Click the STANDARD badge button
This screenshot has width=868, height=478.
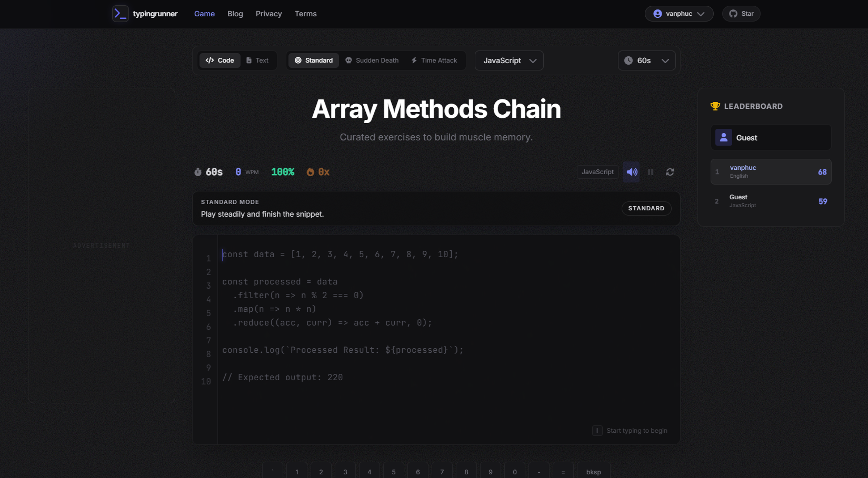646,208
